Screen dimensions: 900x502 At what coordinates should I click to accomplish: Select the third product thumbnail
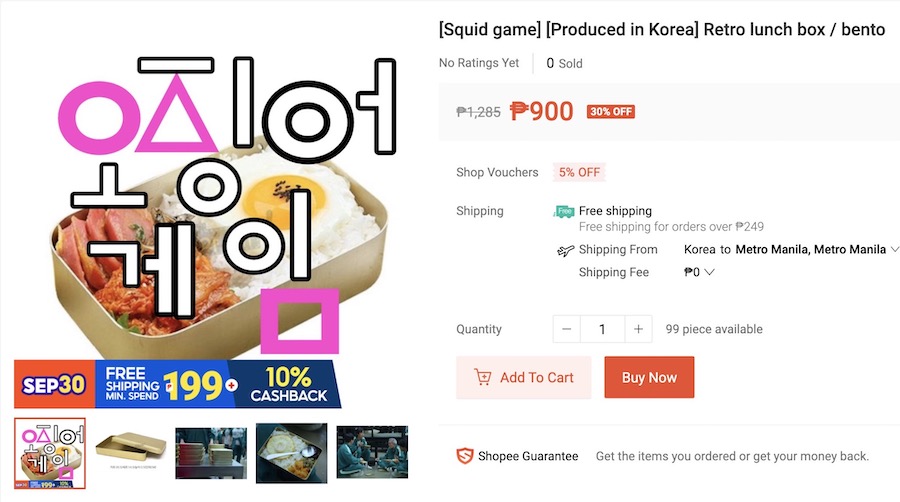pos(211,453)
